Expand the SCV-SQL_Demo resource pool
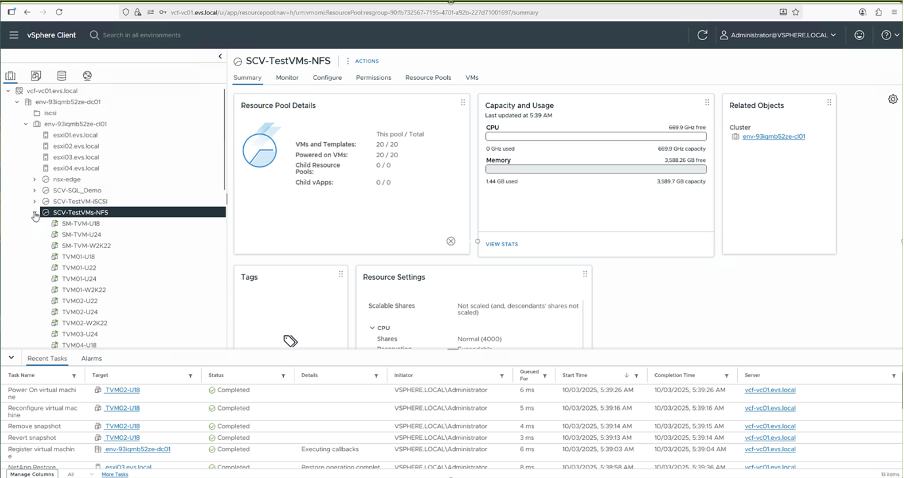 (x=35, y=190)
